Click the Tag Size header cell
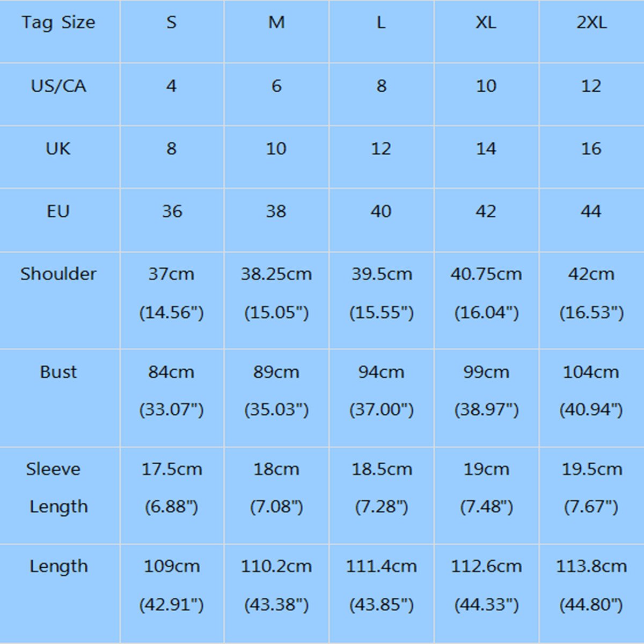The width and height of the screenshot is (644, 644). (58, 23)
